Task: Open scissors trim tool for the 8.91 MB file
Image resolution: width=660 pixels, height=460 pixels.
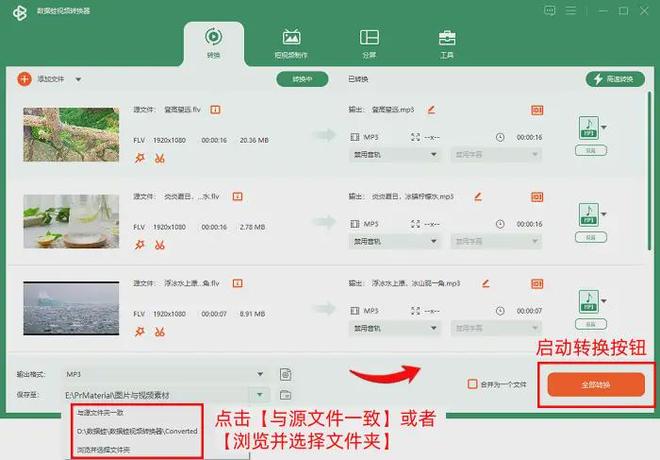Action: (x=160, y=332)
